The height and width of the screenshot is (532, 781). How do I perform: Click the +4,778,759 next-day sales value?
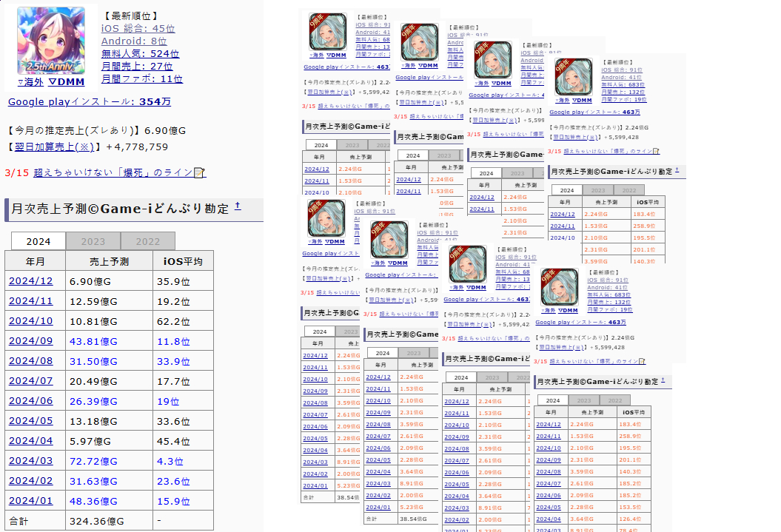click(137, 147)
